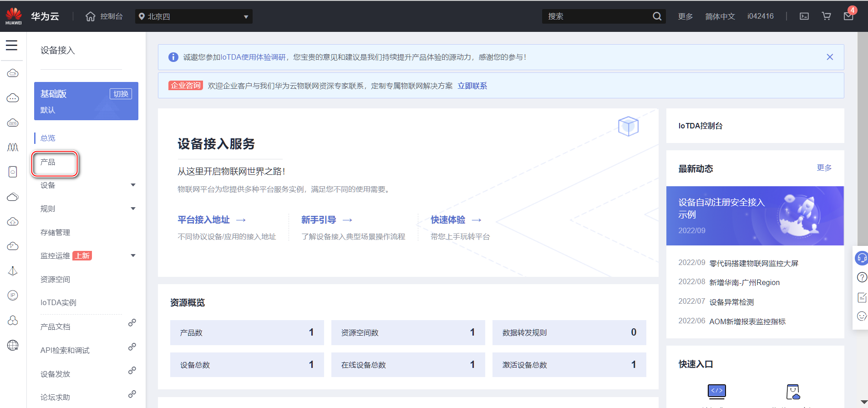
Task: Click the link icon beside 设备发放
Action: [132, 370]
